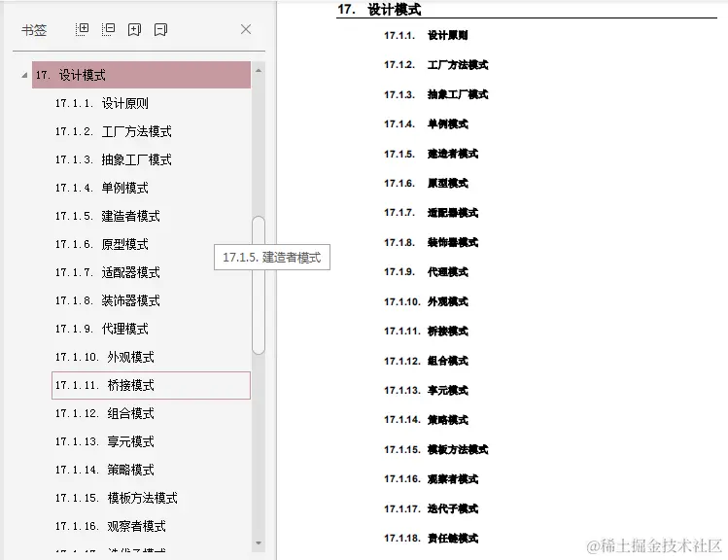Click page entry 17.1.3. 抽象工厂模式
728x560 pixels.
point(436,94)
